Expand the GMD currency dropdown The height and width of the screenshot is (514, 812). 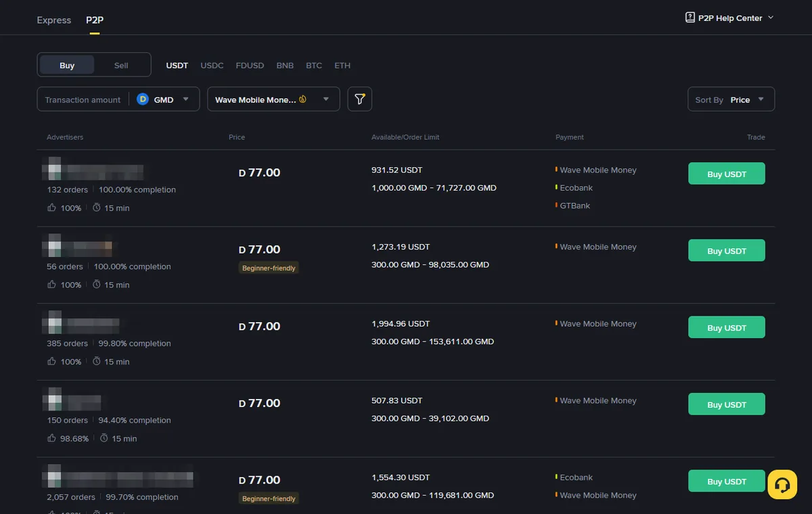coord(164,99)
